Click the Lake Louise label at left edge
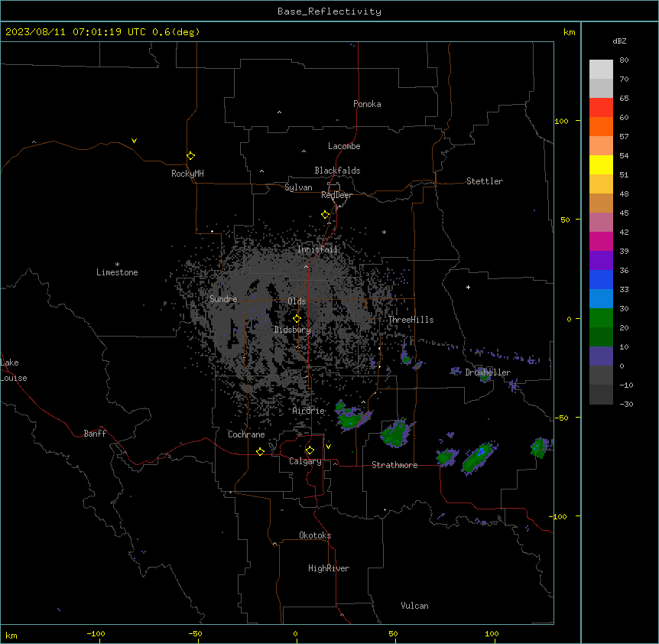Viewport: 659px width, 644px height. tap(12, 370)
